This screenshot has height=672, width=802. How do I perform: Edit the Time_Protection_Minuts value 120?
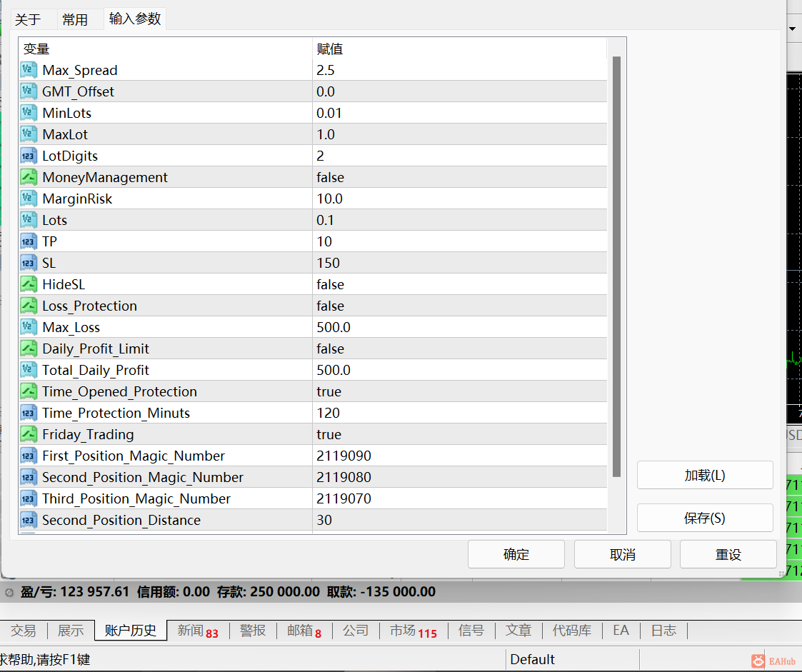(x=460, y=413)
